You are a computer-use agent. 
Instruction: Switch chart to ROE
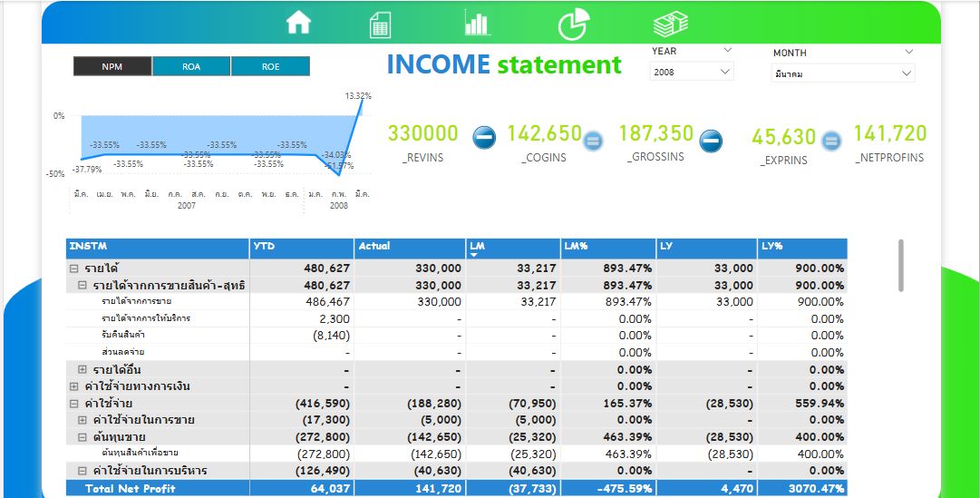click(x=270, y=66)
